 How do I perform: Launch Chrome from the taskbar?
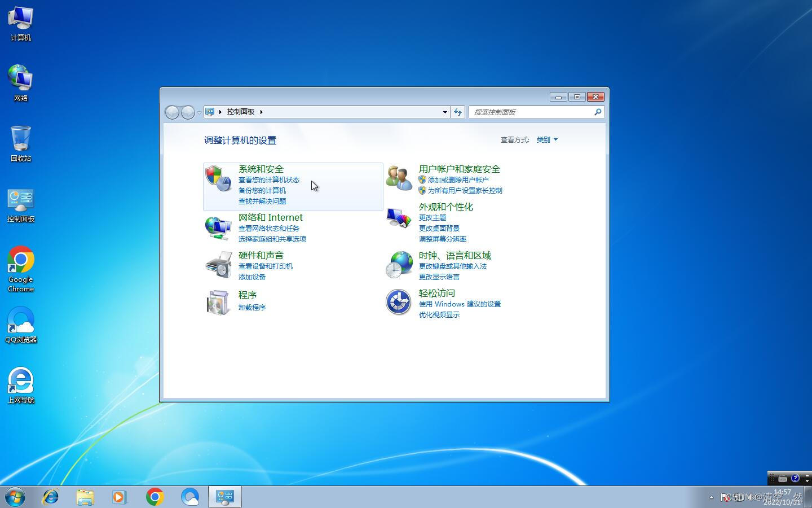coord(155,497)
